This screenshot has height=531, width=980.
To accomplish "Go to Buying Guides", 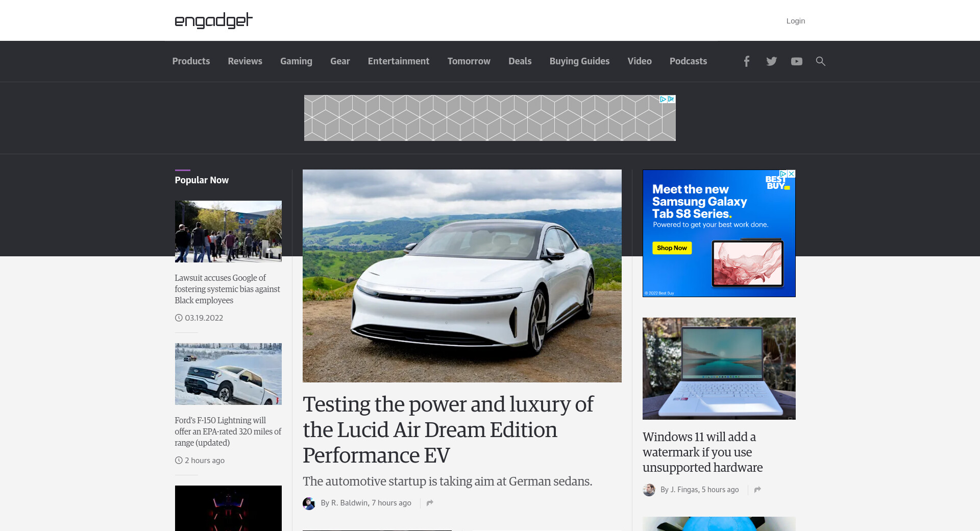I will coord(579,61).
